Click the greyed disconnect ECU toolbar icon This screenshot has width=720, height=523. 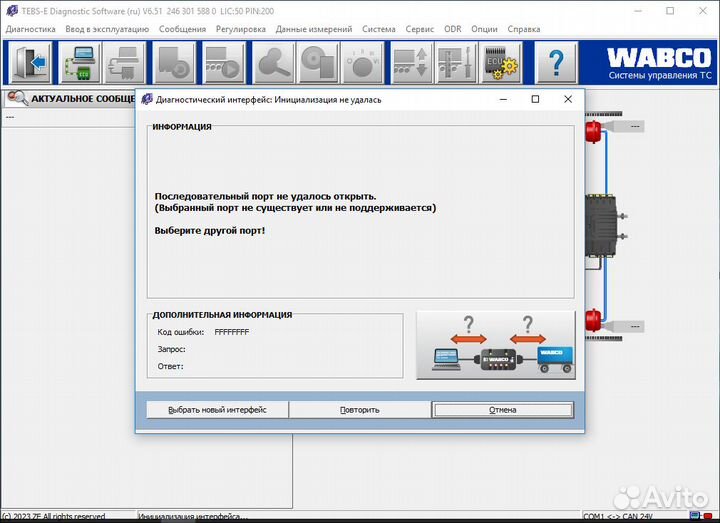[x=124, y=62]
